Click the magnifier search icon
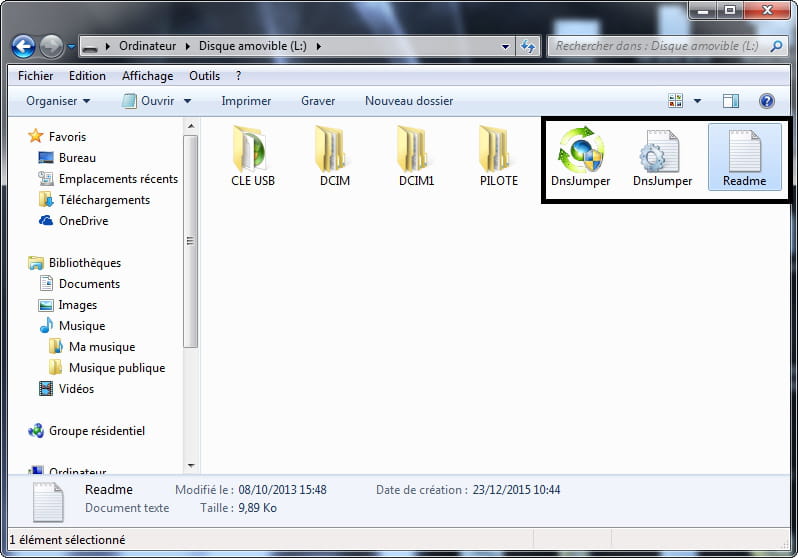This screenshot has width=798, height=558. click(x=776, y=46)
